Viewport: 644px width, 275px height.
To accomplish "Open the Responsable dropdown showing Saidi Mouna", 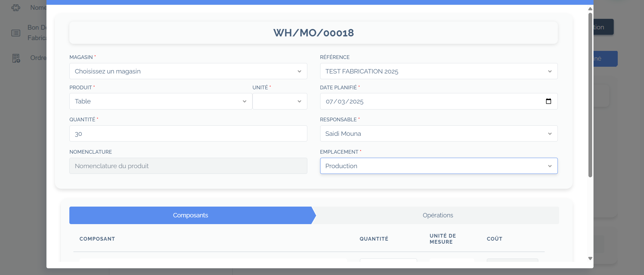I will click(439, 133).
